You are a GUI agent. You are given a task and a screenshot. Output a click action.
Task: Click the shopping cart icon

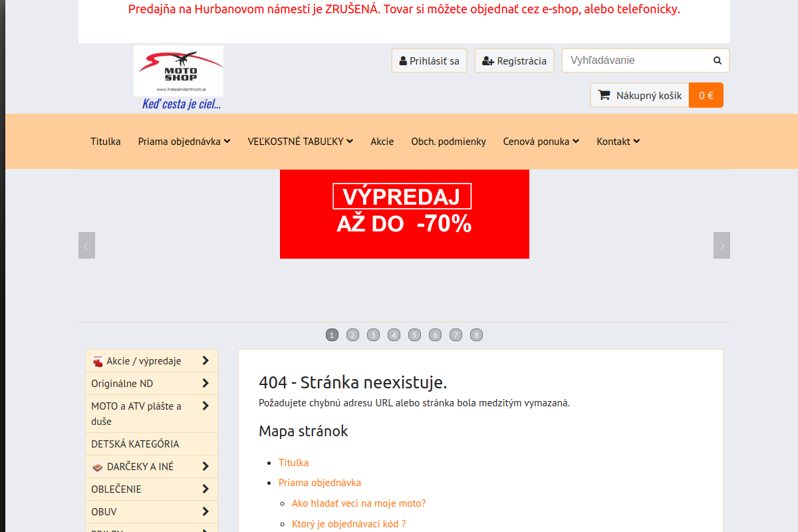click(604, 95)
